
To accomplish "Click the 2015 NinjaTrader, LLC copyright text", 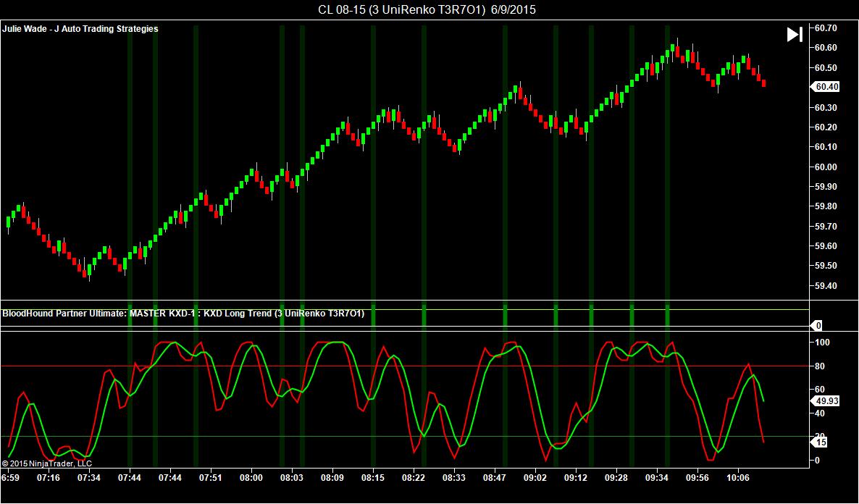I will pyautogui.click(x=47, y=463).
